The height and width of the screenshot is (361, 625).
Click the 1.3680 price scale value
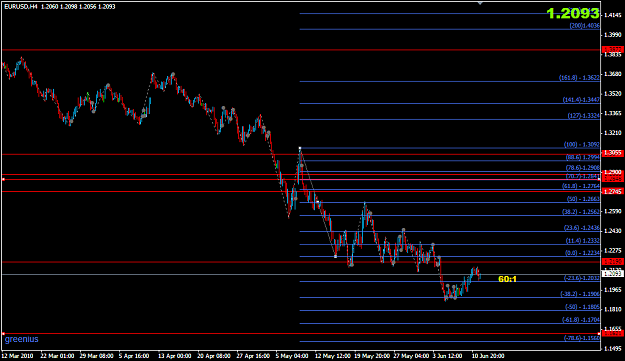[x=612, y=74]
